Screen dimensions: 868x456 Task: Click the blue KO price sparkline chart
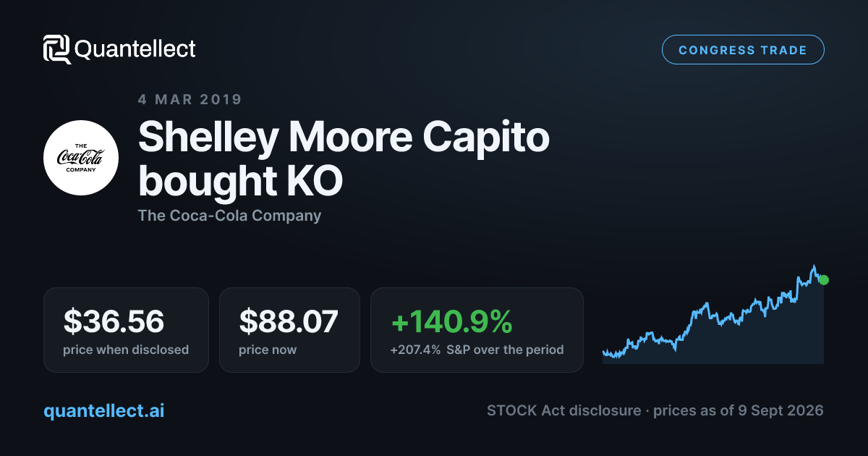click(x=713, y=314)
